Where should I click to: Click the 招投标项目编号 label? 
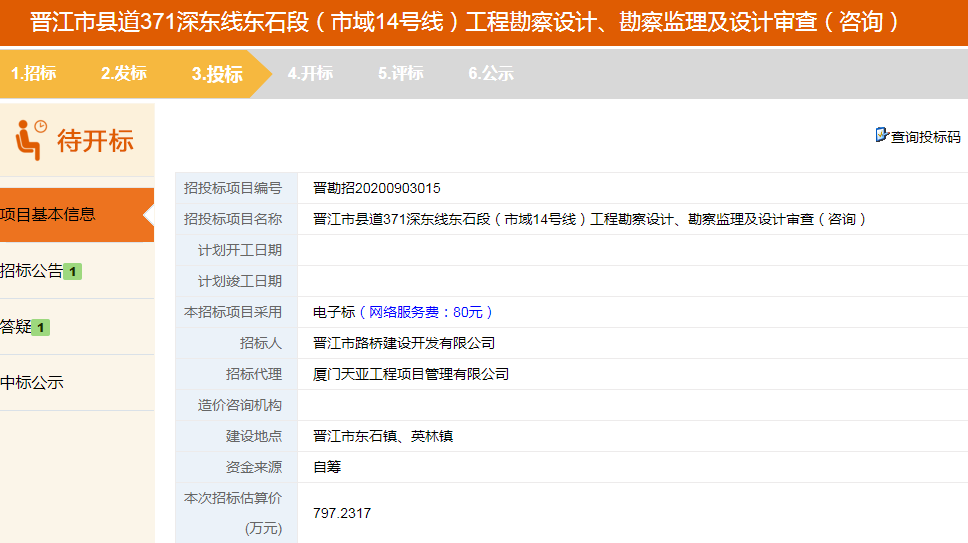click(x=233, y=188)
